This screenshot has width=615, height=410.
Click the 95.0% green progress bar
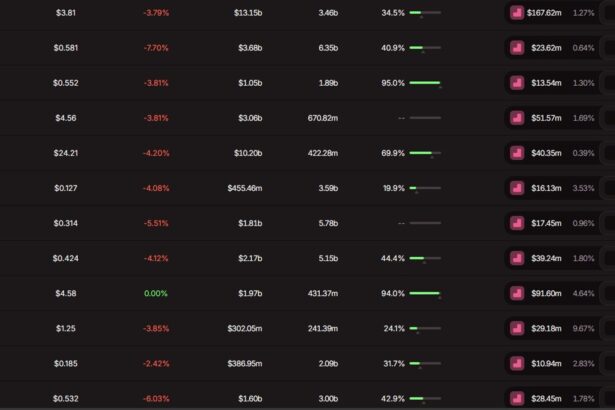click(x=424, y=83)
